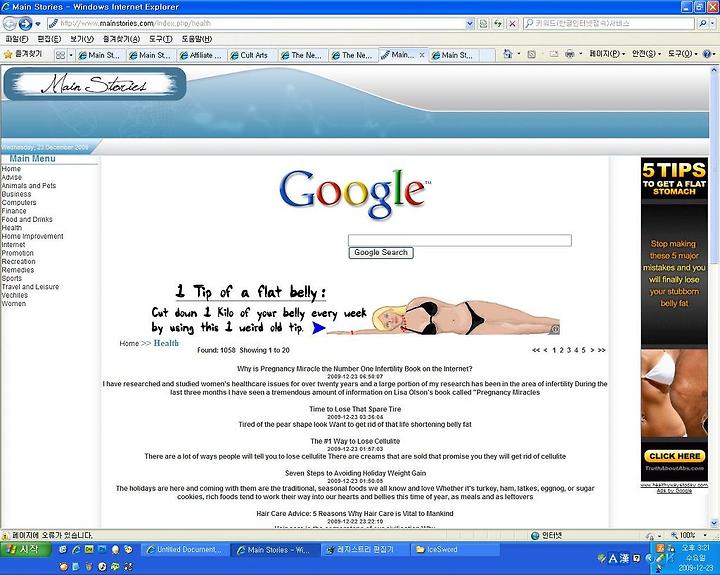Open the IceSword taskbar item
This screenshot has height=575, width=720.
455,550
